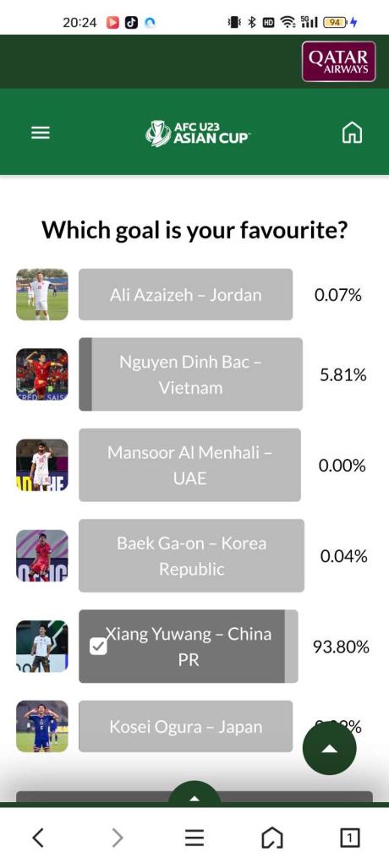Tap the TikTok notification icon in status bar
Image resolution: width=389 pixels, height=868 pixels.
tap(131, 22)
